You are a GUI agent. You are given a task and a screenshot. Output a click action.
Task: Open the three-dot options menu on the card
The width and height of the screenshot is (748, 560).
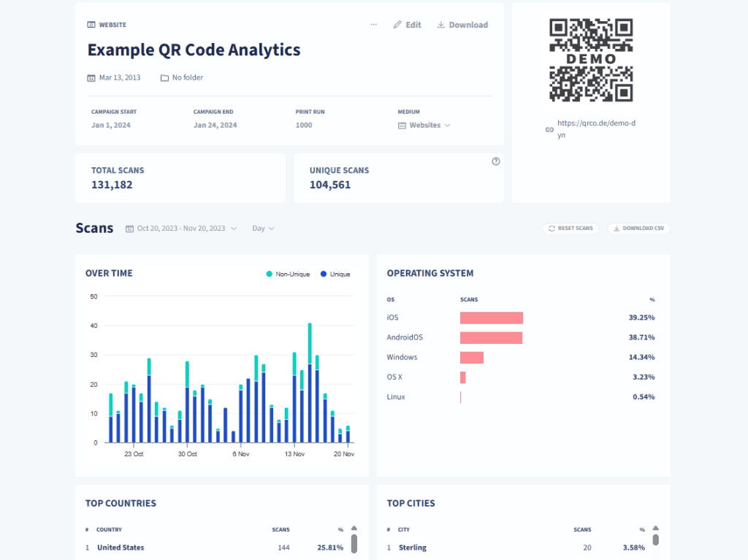point(373,24)
